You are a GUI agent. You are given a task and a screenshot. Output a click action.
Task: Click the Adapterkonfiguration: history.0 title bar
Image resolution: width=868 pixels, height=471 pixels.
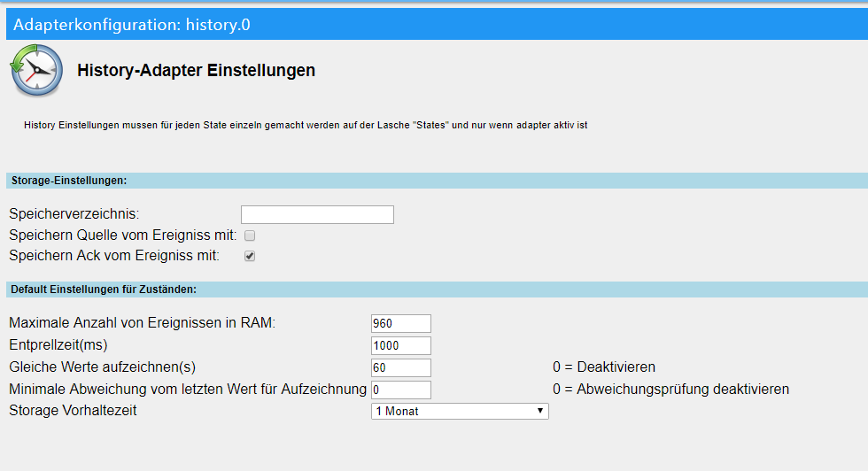point(132,25)
